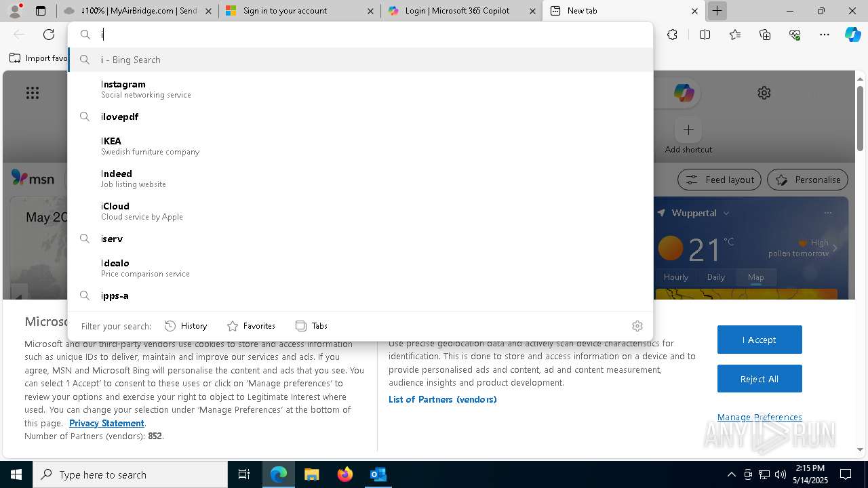Screen dimensions: 868x488
Task: Open the List of Partners (vendors) link
Action: pyautogui.click(x=443, y=399)
